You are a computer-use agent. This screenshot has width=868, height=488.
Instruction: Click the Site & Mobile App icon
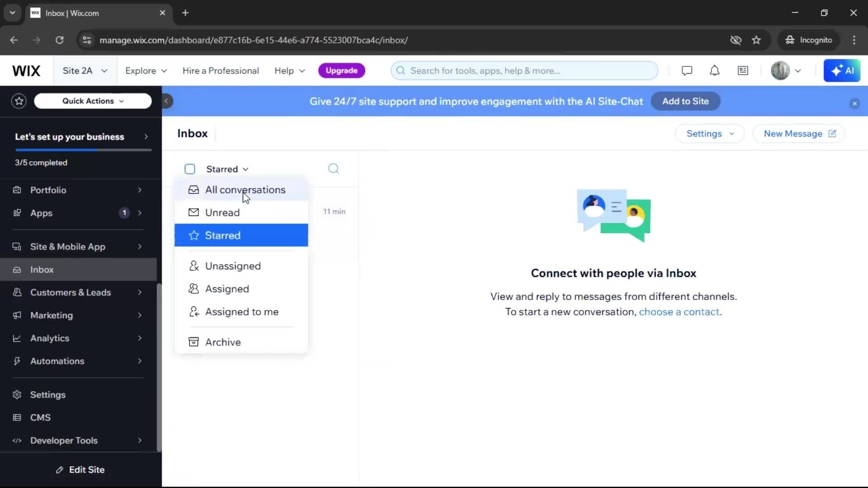pyautogui.click(x=17, y=247)
